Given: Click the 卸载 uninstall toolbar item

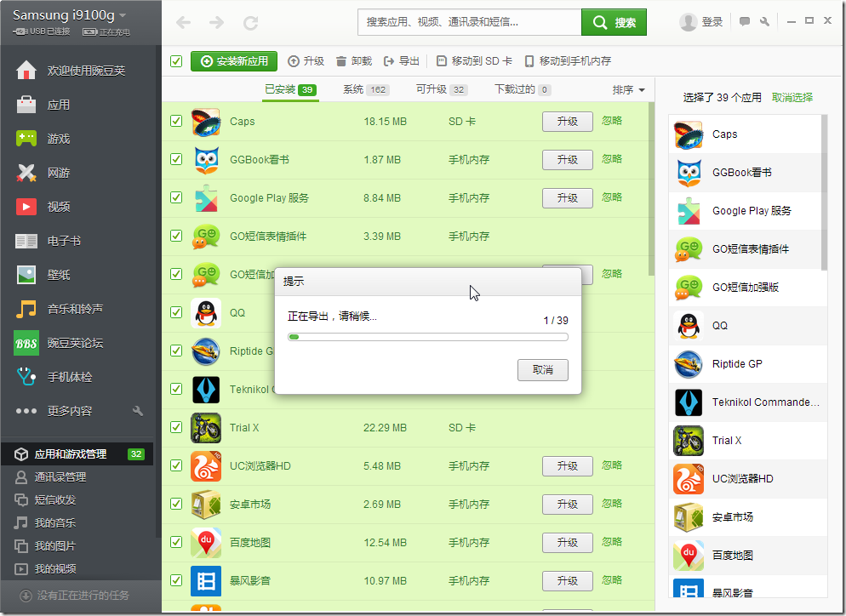Looking at the screenshot, I should [354, 61].
